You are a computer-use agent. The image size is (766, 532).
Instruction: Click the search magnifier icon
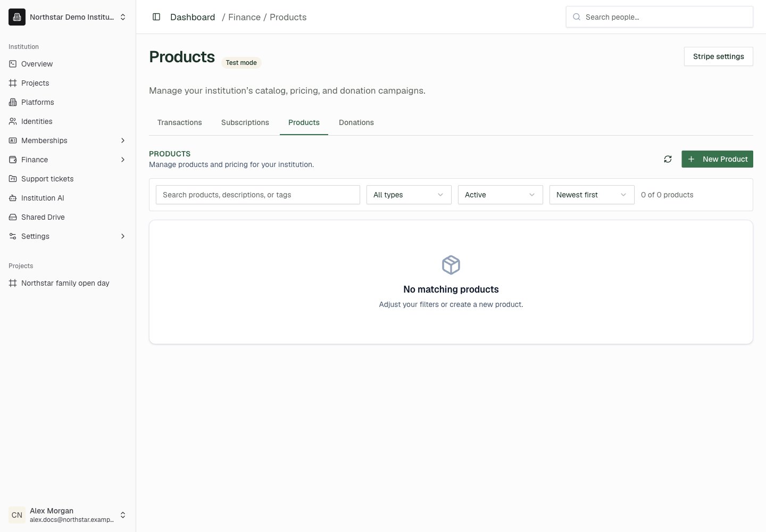tap(577, 17)
